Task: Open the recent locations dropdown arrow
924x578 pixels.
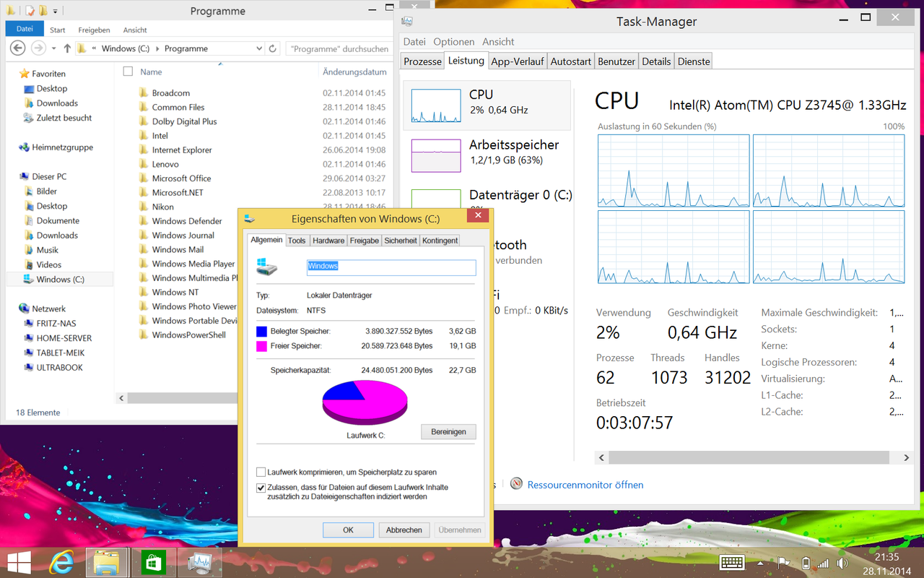Action: pyautogui.click(x=53, y=48)
